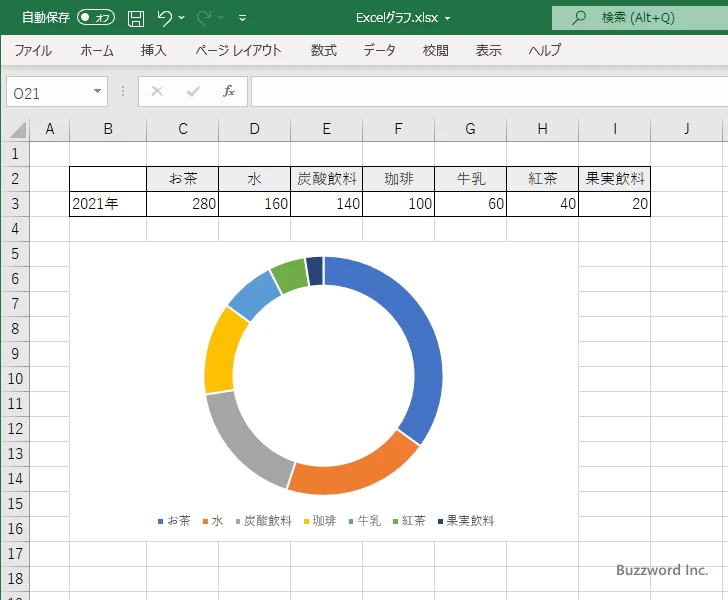Click the green 紅茶 donut segment

pyautogui.click(x=289, y=276)
